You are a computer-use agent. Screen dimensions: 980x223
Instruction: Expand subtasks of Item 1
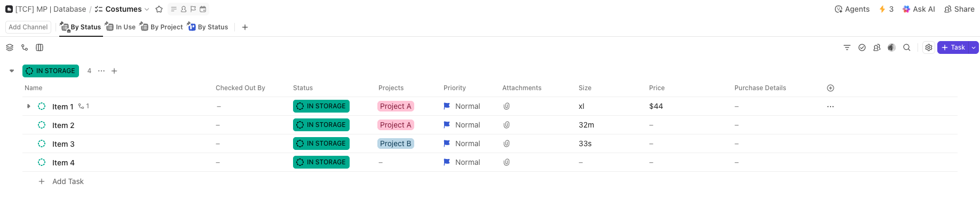29,106
